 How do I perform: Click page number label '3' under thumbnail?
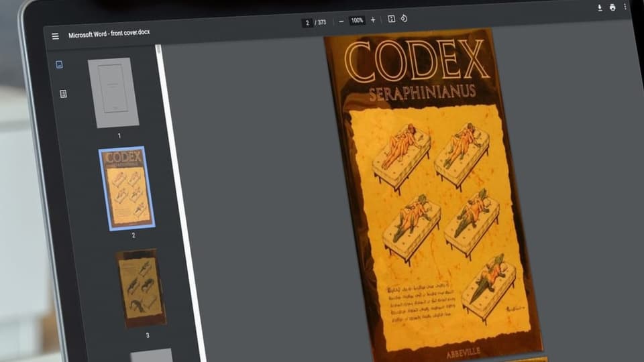(148, 335)
